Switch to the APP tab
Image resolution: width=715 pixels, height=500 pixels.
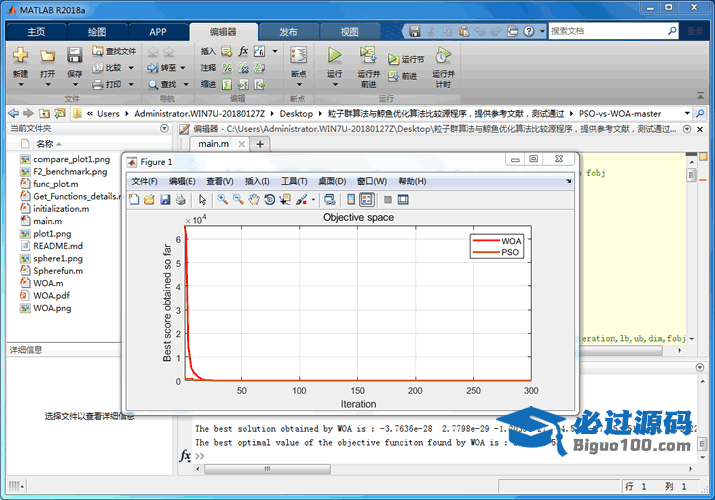pyautogui.click(x=158, y=32)
